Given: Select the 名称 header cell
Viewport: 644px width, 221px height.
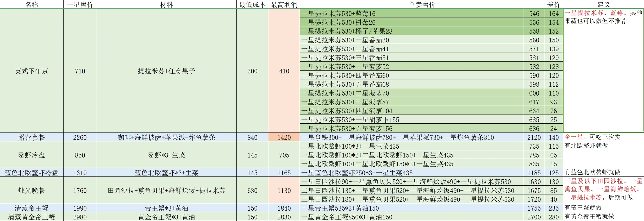Looking at the screenshot, I should tap(32, 4).
